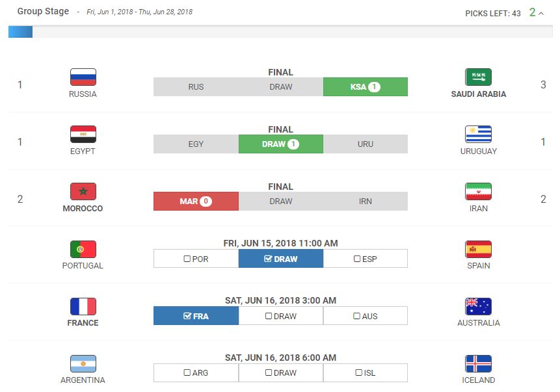Click the red MAR result button
This screenshot has width=560, height=392.
click(x=196, y=202)
